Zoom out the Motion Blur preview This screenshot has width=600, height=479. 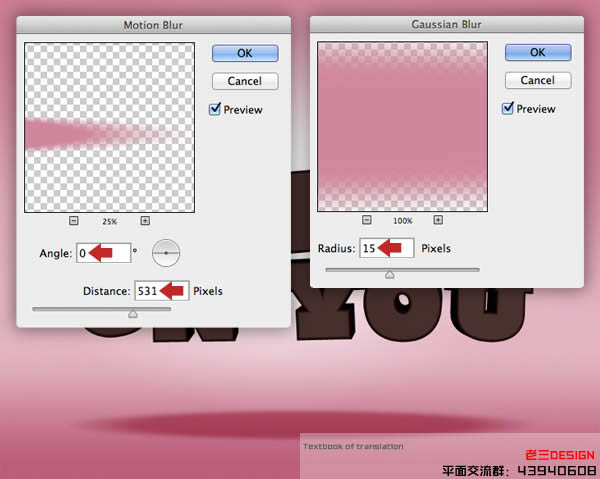coord(74,221)
